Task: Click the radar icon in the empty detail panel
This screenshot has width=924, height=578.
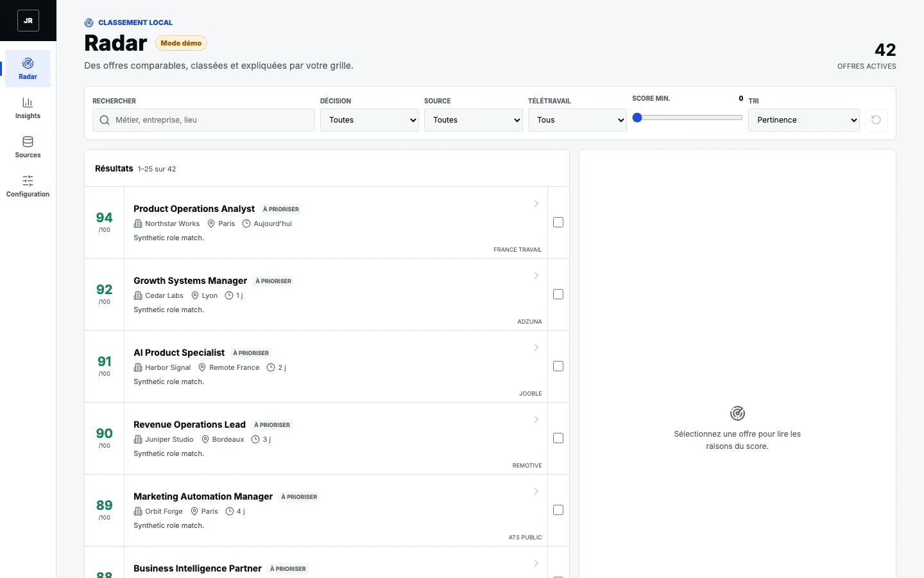Action: [x=737, y=413]
